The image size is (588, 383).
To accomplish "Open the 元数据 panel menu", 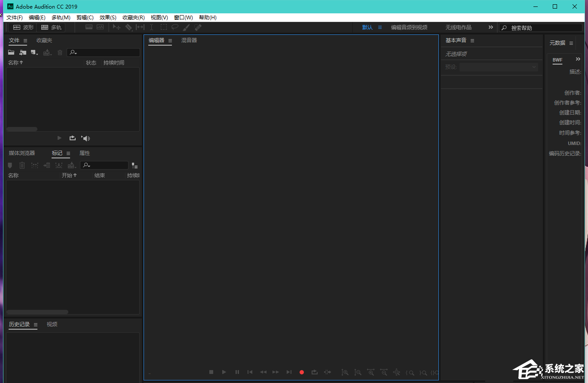I will (x=571, y=43).
